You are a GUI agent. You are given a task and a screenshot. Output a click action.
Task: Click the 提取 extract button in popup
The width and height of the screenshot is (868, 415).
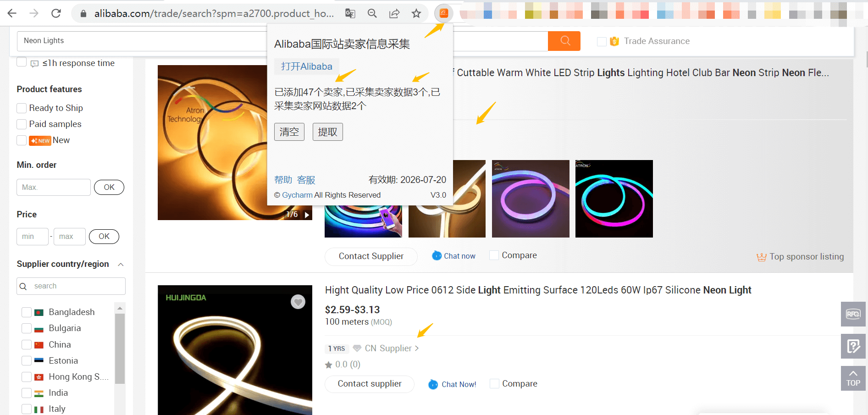tap(327, 132)
